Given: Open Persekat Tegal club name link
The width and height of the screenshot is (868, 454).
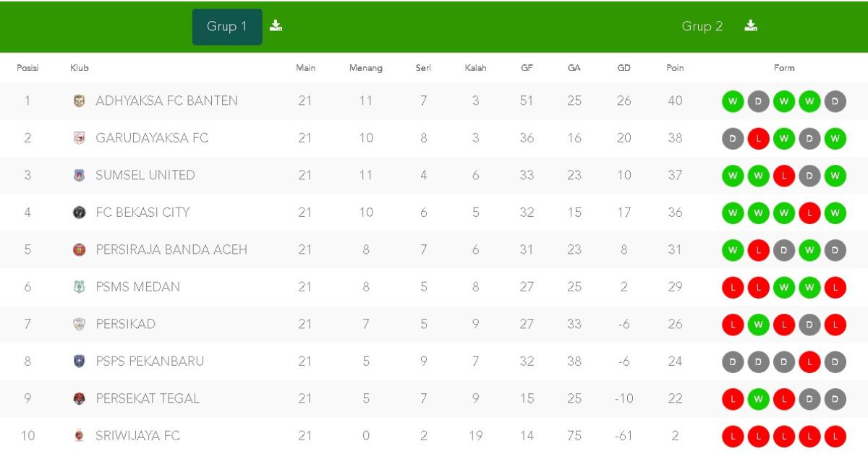Looking at the screenshot, I should coord(148,398).
